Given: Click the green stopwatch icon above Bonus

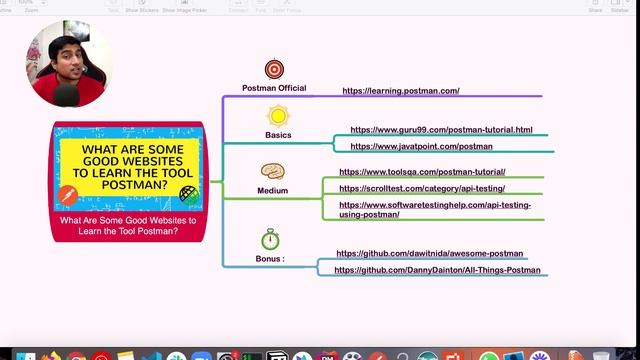Looking at the screenshot, I should tap(270, 240).
